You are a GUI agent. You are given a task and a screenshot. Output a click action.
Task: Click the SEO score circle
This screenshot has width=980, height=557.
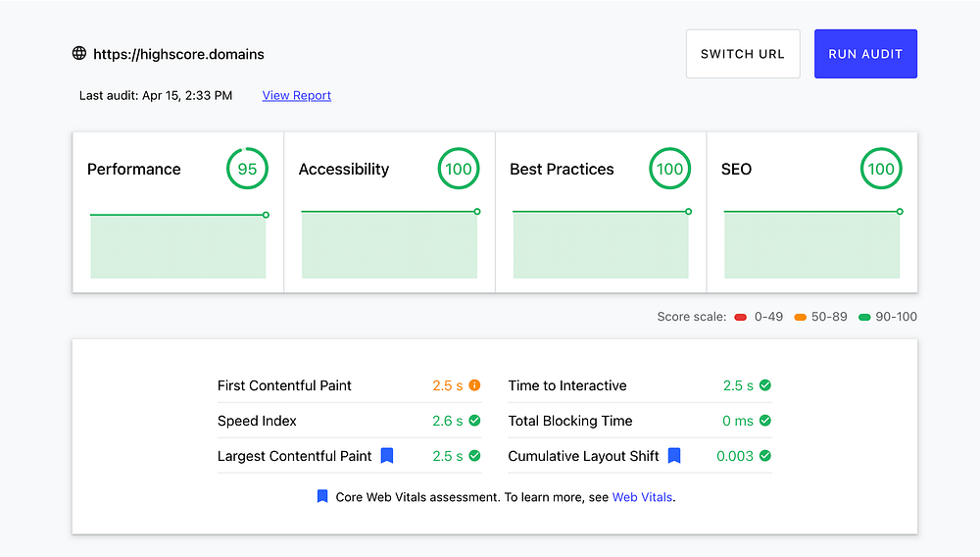pos(881,169)
